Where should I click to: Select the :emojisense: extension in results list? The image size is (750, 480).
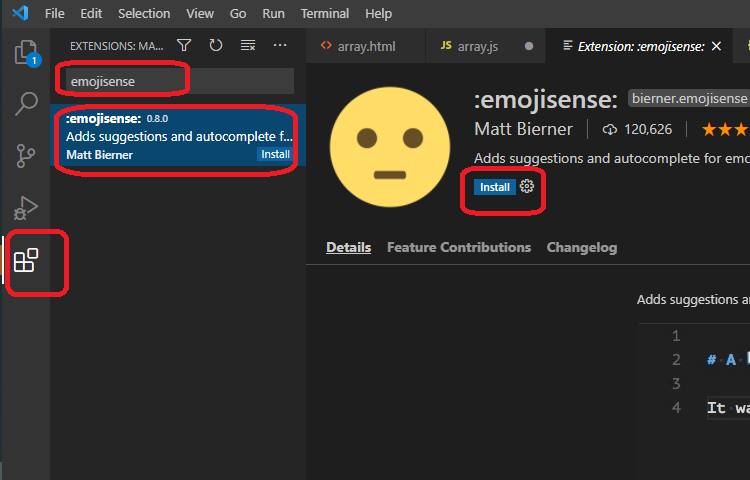tap(178, 135)
